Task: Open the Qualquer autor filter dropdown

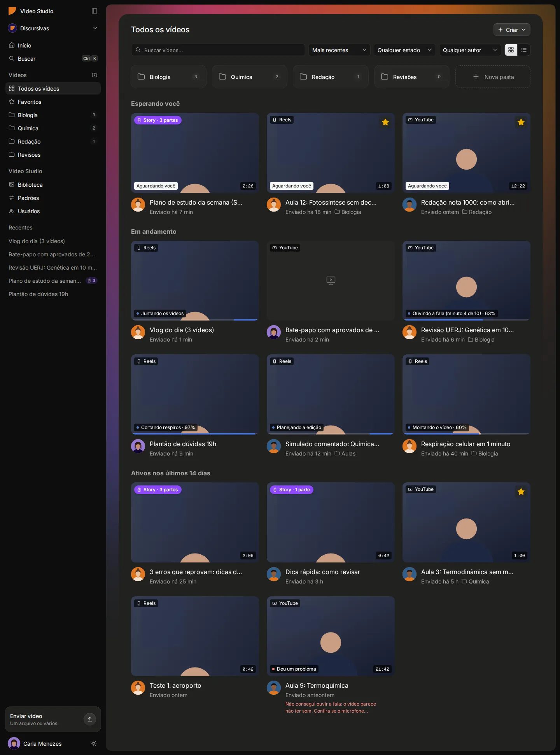Action: (470, 50)
